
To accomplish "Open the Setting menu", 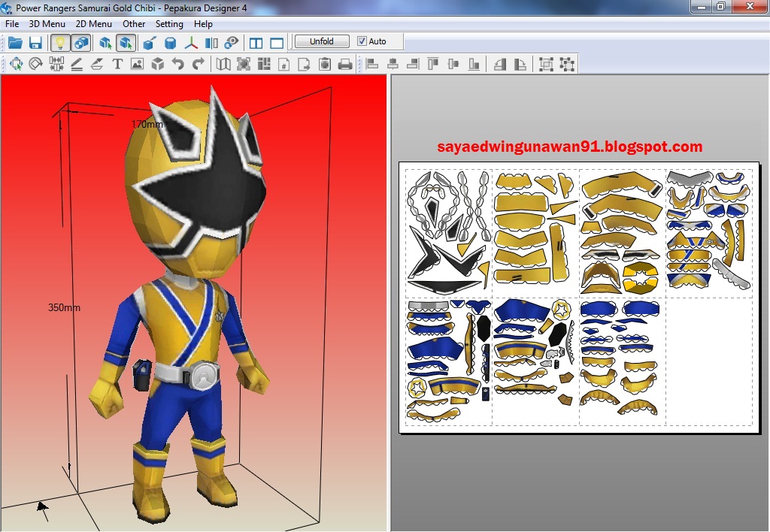I will point(169,23).
